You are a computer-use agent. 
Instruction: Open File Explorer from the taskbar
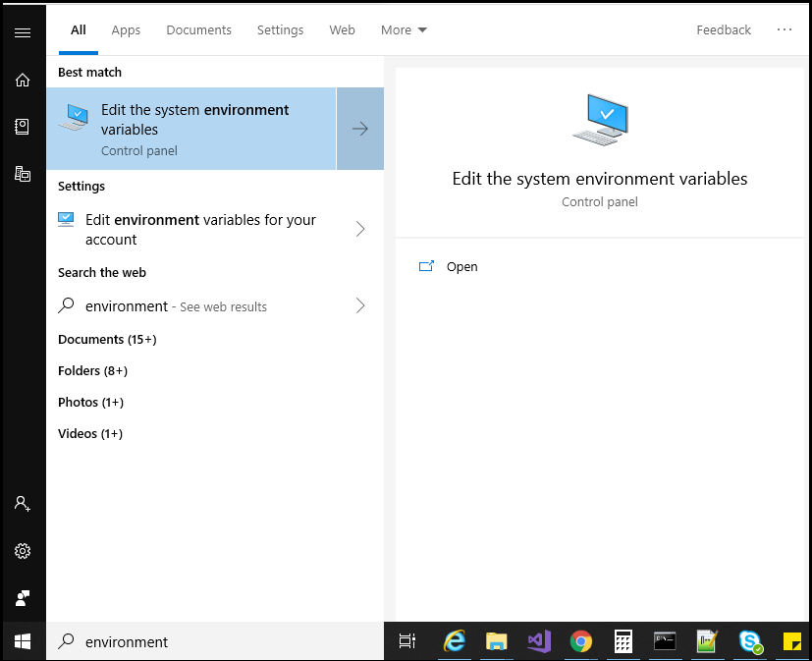pos(496,641)
